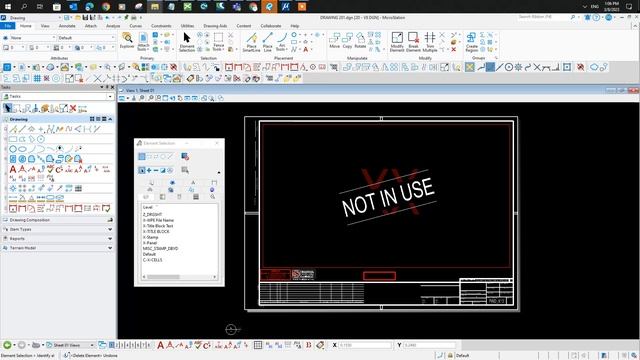The image size is (640, 360).
Task: Toggle the Invert mode in Element Selection dialog
Action: pyautogui.click(x=163, y=170)
